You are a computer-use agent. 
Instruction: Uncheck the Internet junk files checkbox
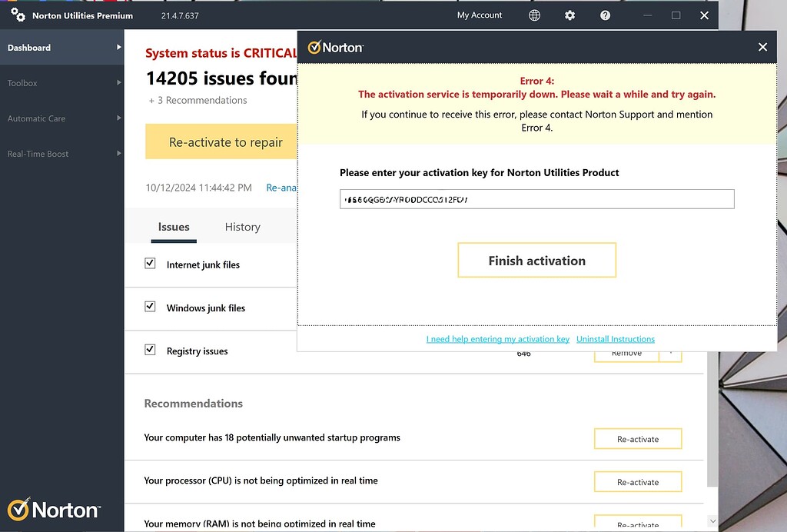(150, 263)
